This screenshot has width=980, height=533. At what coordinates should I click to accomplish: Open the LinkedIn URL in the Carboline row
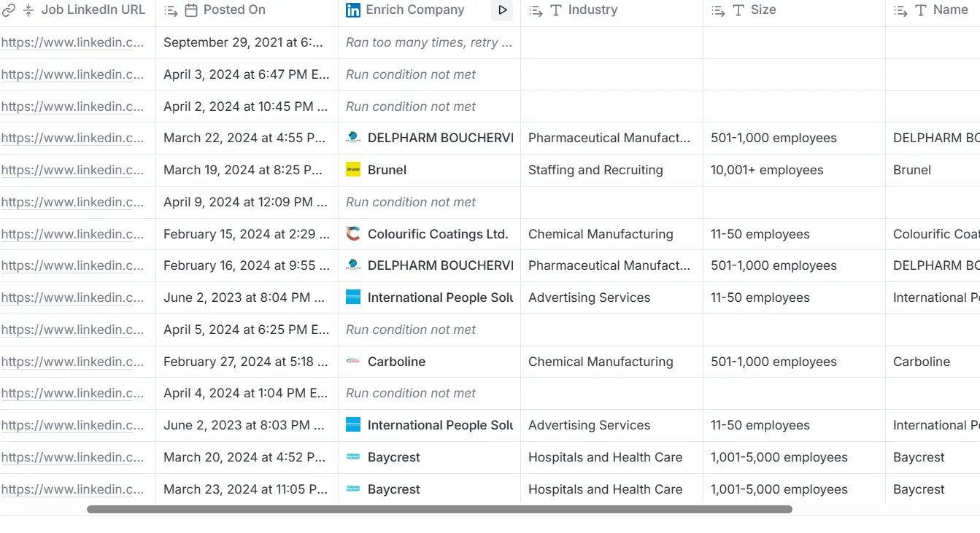(72, 362)
